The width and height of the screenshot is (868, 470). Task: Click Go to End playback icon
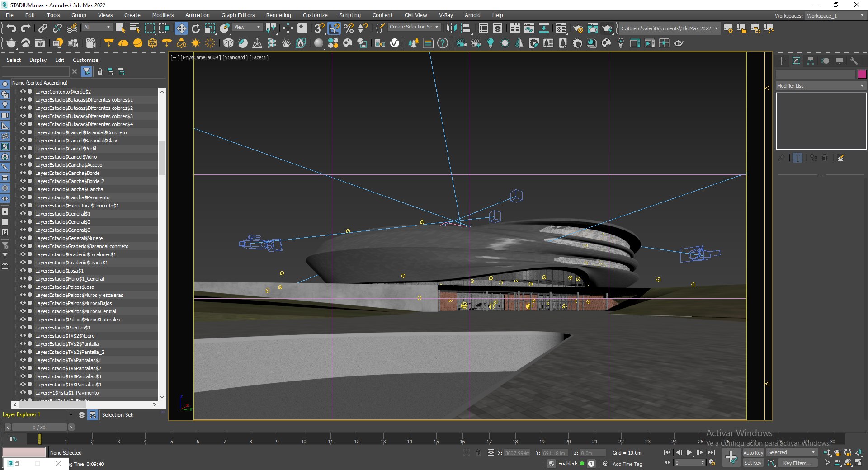(x=712, y=452)
